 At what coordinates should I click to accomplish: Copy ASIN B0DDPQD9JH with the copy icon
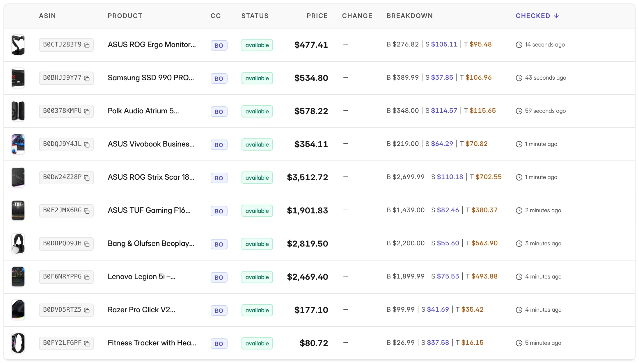[87, 244]
